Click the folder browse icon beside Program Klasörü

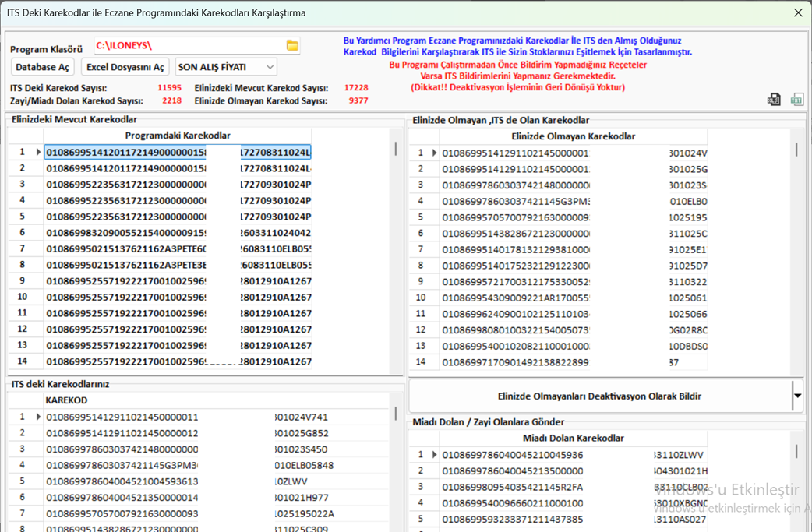point(292,46)
